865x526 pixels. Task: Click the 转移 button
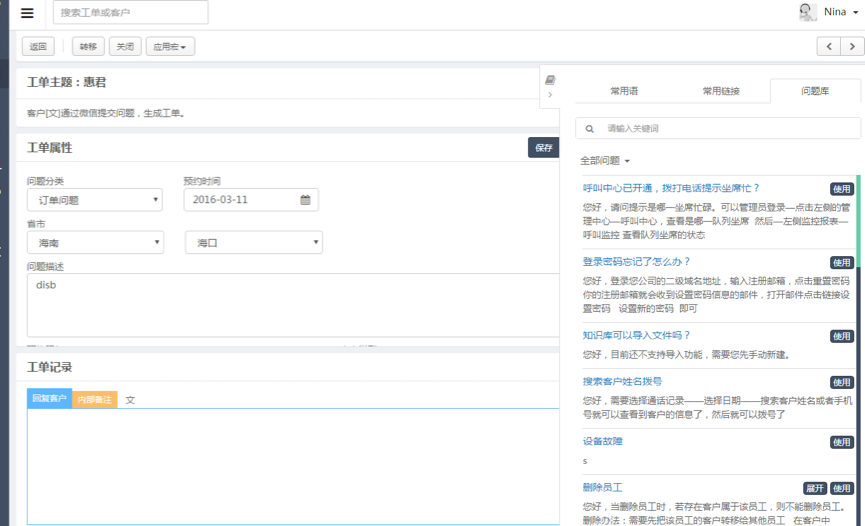pos(88,47)
